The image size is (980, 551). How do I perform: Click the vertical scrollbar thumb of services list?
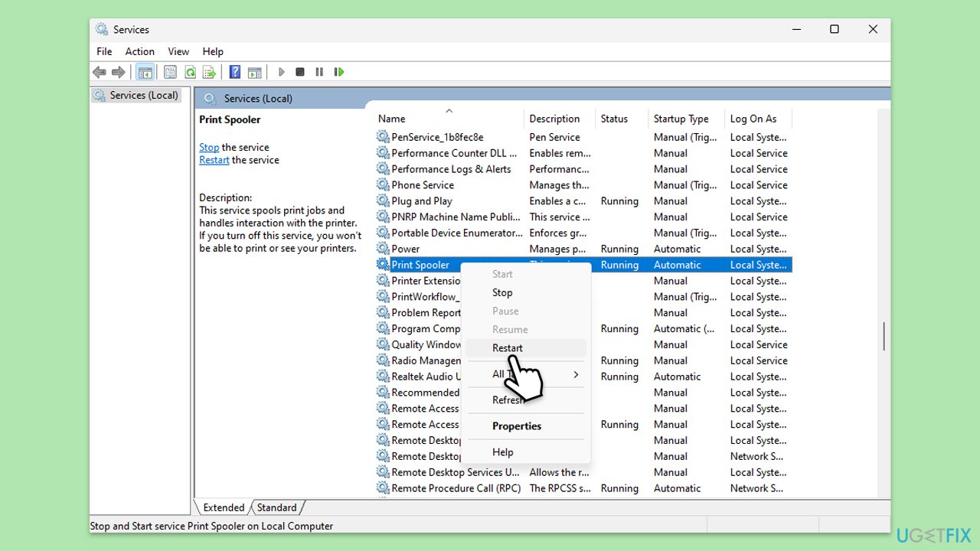pos(884,336)
